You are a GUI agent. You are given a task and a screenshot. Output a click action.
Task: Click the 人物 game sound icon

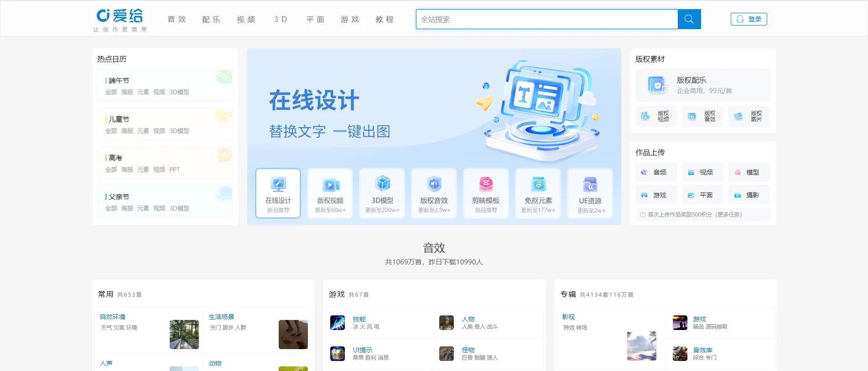[447, 323]
